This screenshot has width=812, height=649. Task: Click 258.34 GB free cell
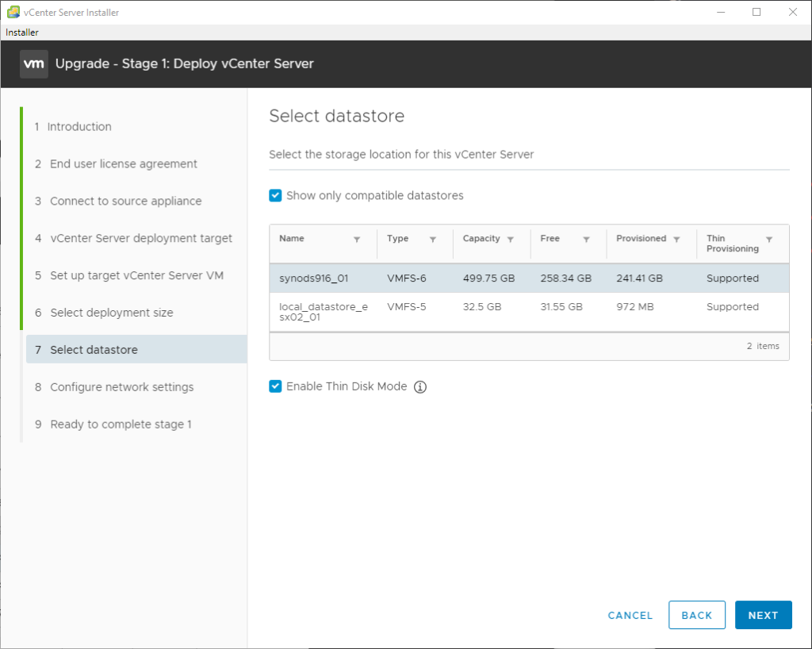coord(565,278)
